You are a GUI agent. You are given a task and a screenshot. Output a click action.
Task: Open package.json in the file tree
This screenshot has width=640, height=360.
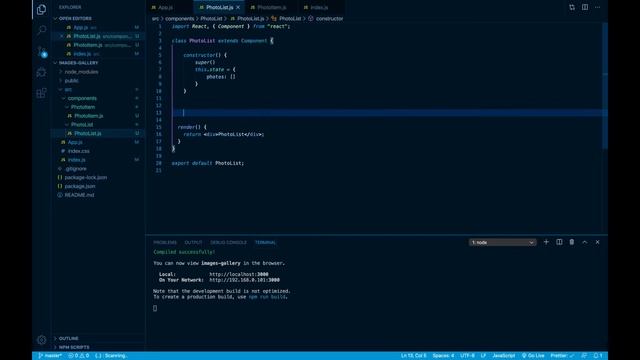point(80,186)
